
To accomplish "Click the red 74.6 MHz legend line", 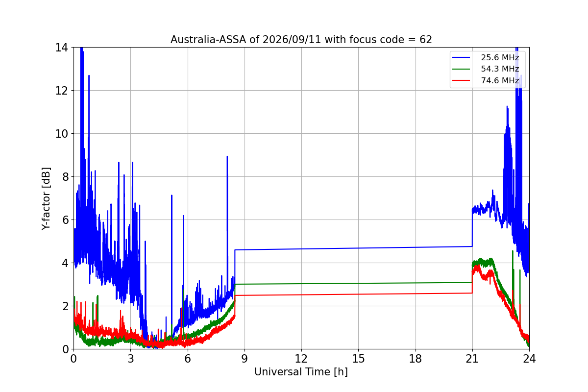I will pyautogui.click(x=462, y=80).
